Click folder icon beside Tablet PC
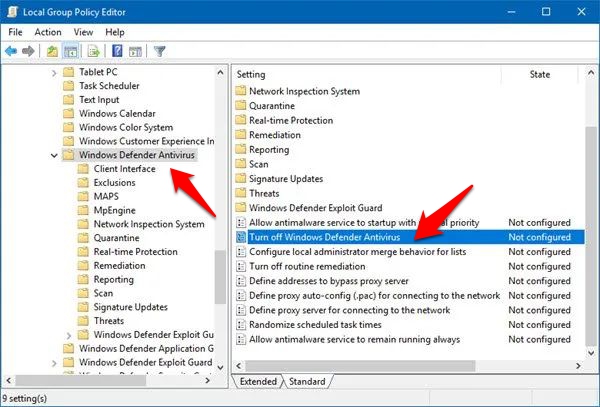This screenshot has width=600, height=407. [x=68, y=72]
